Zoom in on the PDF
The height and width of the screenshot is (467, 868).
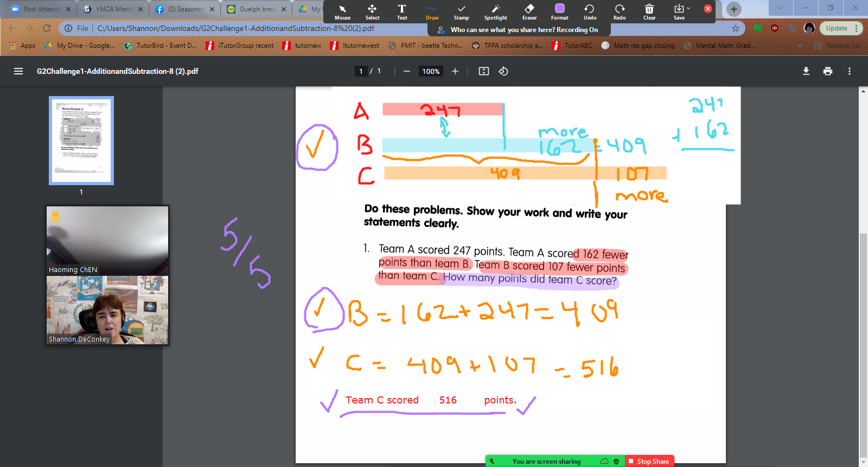tap(455, 71)
